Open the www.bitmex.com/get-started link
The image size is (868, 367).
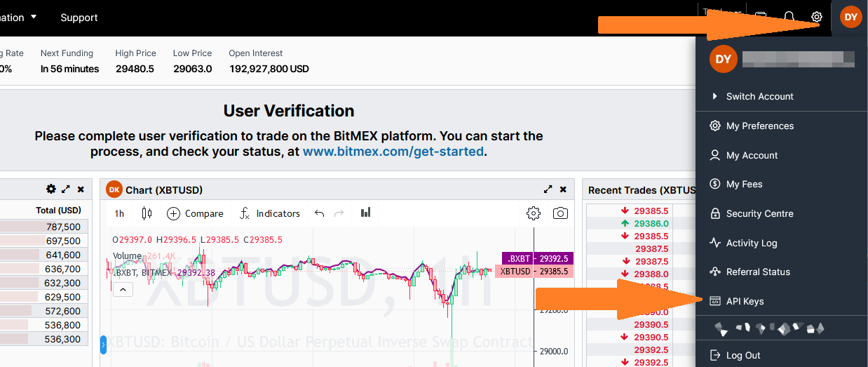393,151
